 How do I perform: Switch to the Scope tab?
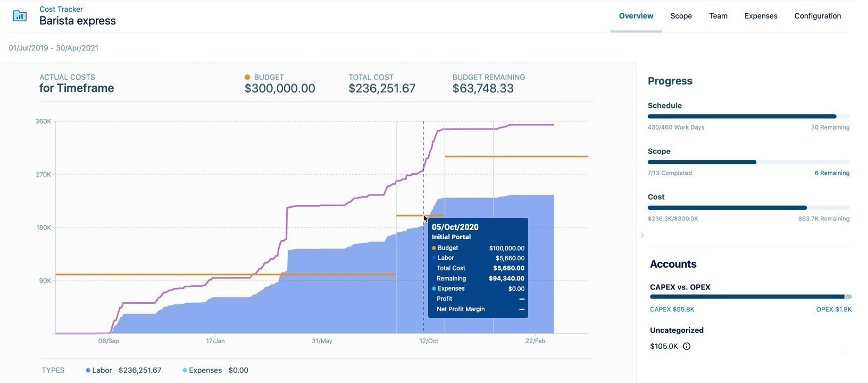pyautogui.click(x=681, y=16)
